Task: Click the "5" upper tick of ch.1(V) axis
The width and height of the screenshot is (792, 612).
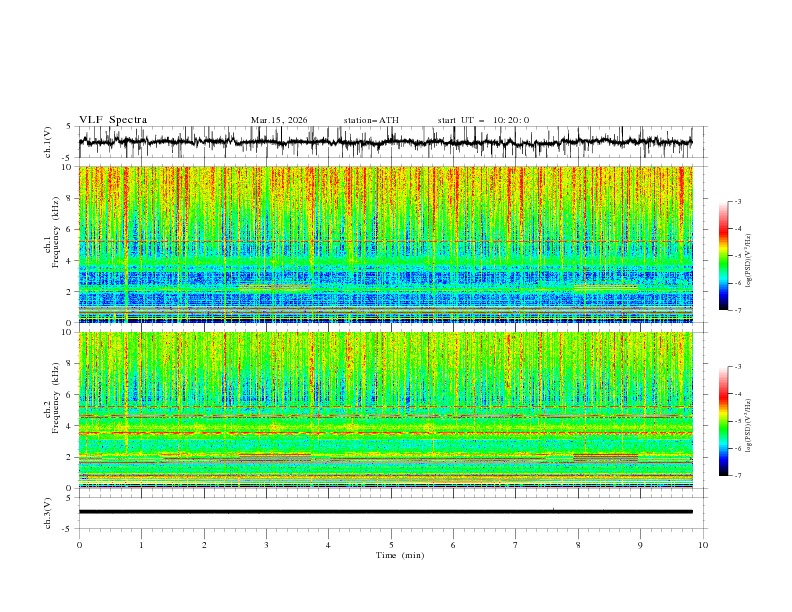Action: 69,127
